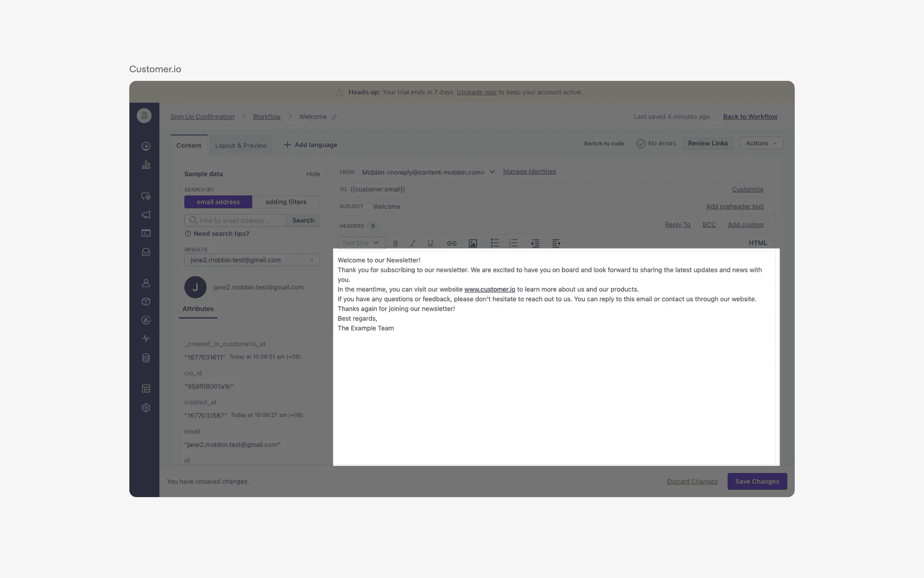Click the pencil icon beside Welcome

(334, 117)
